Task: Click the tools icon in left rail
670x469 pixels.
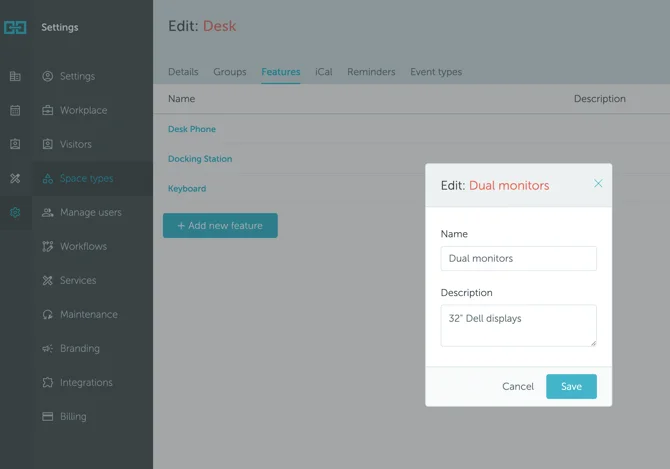Action: 15,179
